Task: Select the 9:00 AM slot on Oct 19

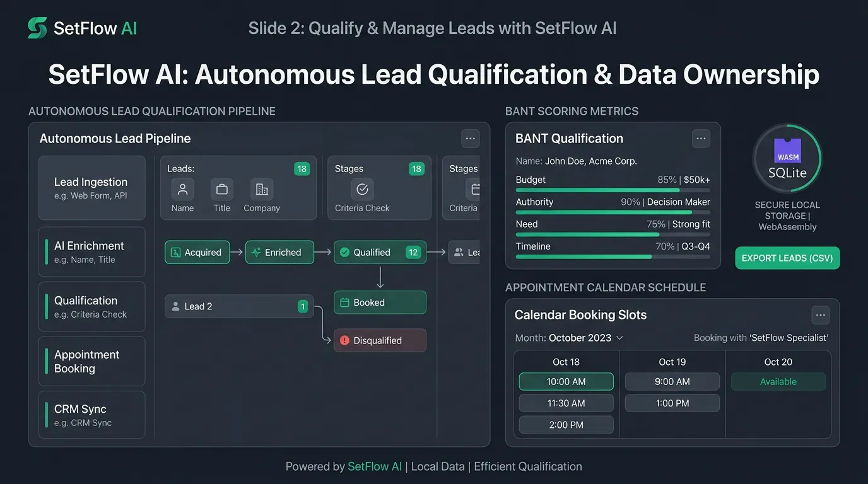Action: [672, 381]
